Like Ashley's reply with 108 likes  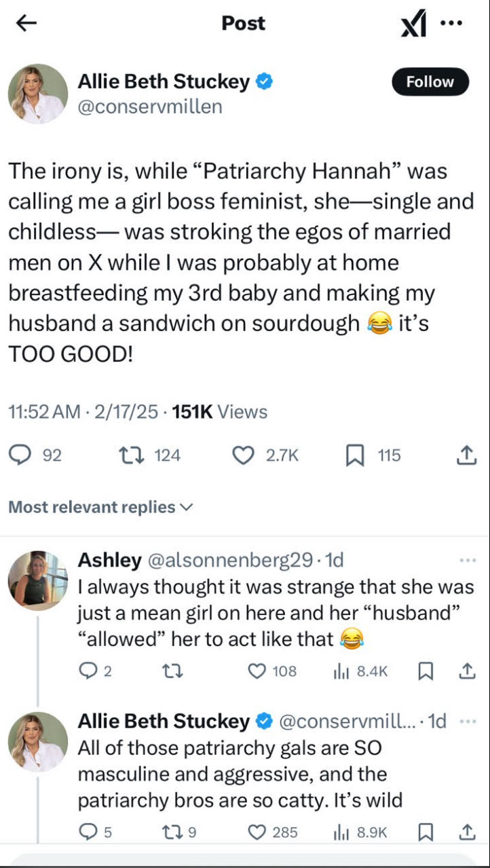pyautogui.click(x=257, y=671)
